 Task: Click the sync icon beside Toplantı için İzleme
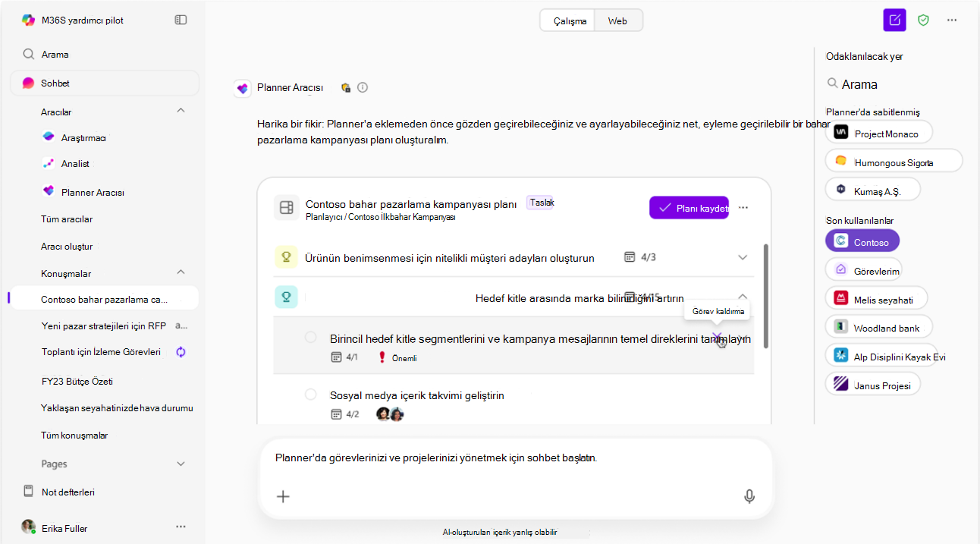(181, 352)
